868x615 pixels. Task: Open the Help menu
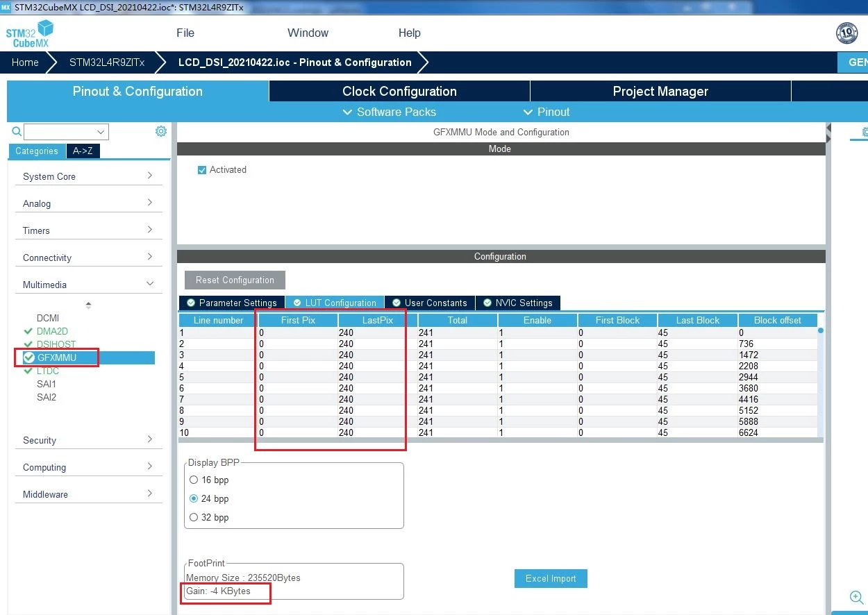[x=409, y=33]
